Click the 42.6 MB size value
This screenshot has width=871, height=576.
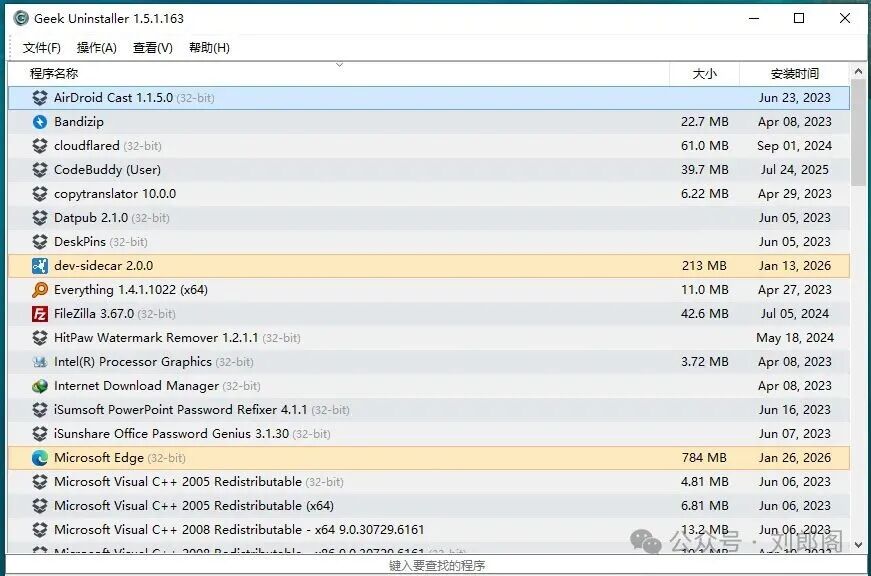(704, 314)
